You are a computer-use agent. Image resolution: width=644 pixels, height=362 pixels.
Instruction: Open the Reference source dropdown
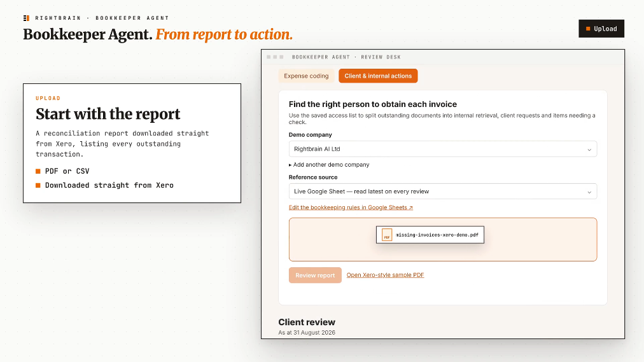(x=443, y=191)
